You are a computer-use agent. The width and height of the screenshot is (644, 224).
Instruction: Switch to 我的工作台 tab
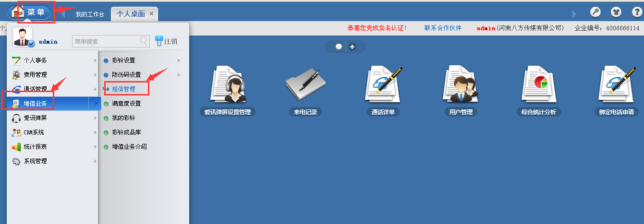point(89,14)
